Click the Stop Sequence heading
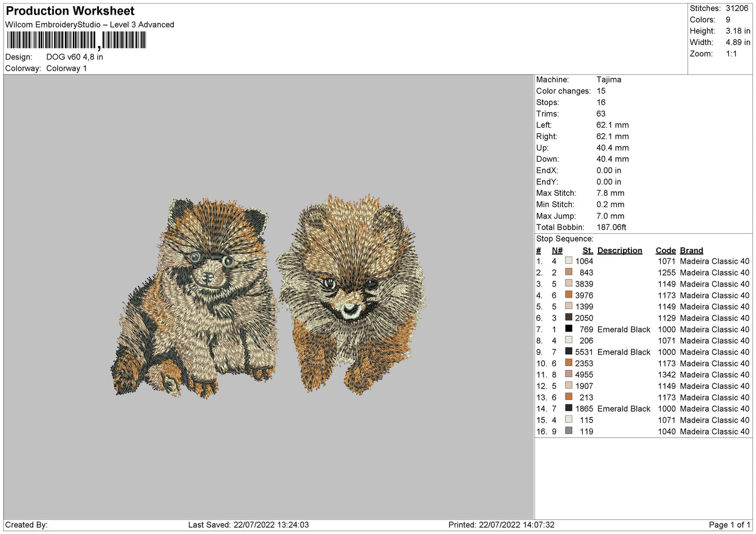This screenshot has width=756, height=534. pos(565,239)
